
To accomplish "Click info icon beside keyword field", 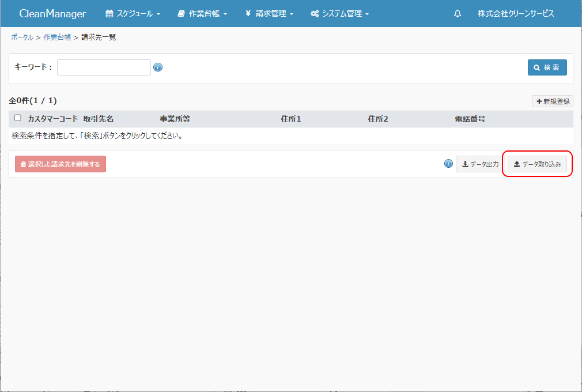I will (x=158, y=67).
